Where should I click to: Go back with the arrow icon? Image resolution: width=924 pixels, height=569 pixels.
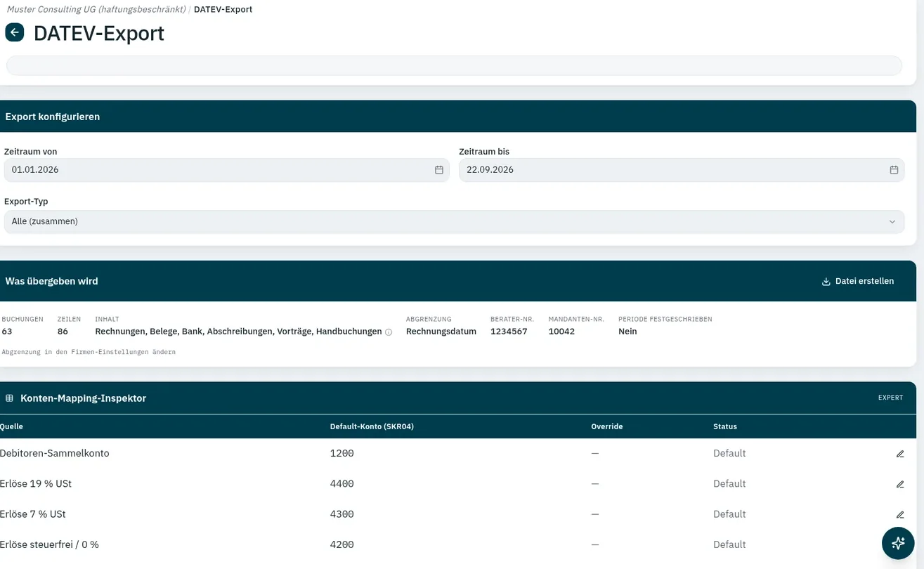click(15, 32)
